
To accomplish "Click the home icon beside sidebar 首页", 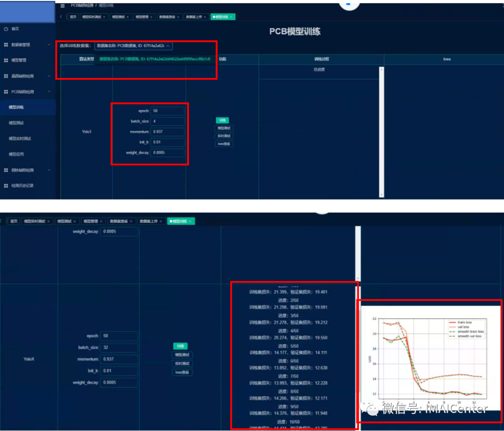I will tap(6, 29).
